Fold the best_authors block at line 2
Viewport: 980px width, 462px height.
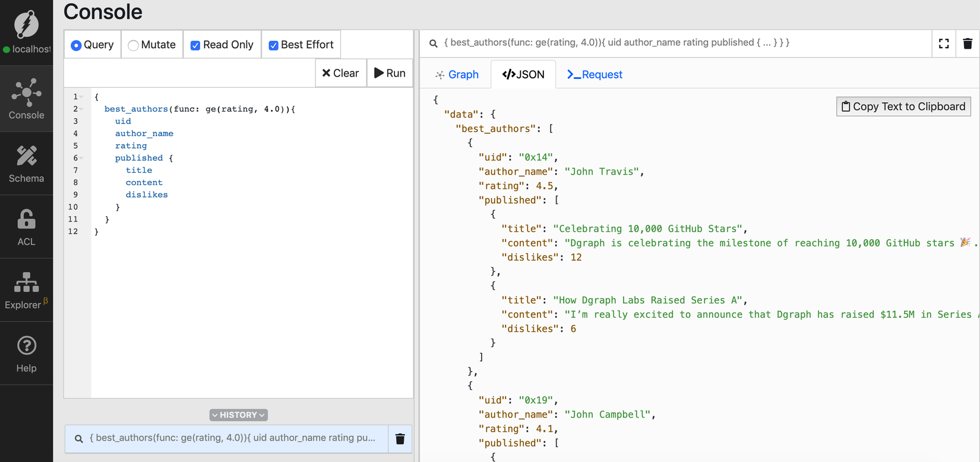pyautogui.click(x=82, y=109)
